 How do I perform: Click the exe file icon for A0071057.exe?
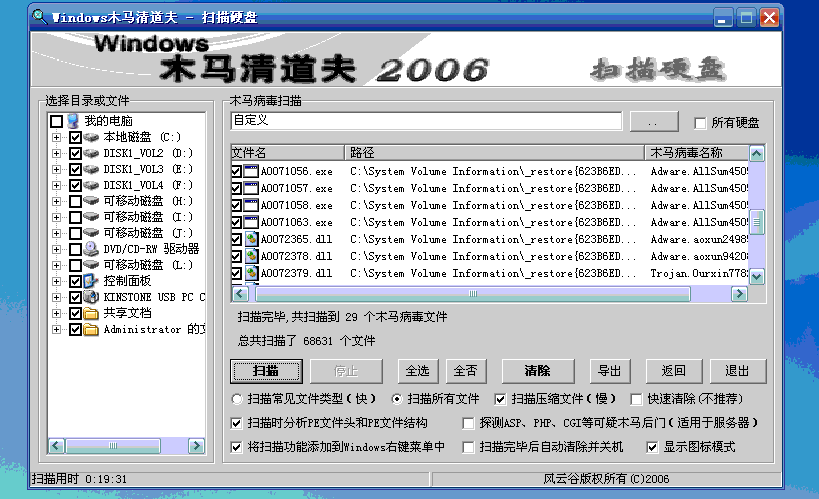tap(251, 188)
